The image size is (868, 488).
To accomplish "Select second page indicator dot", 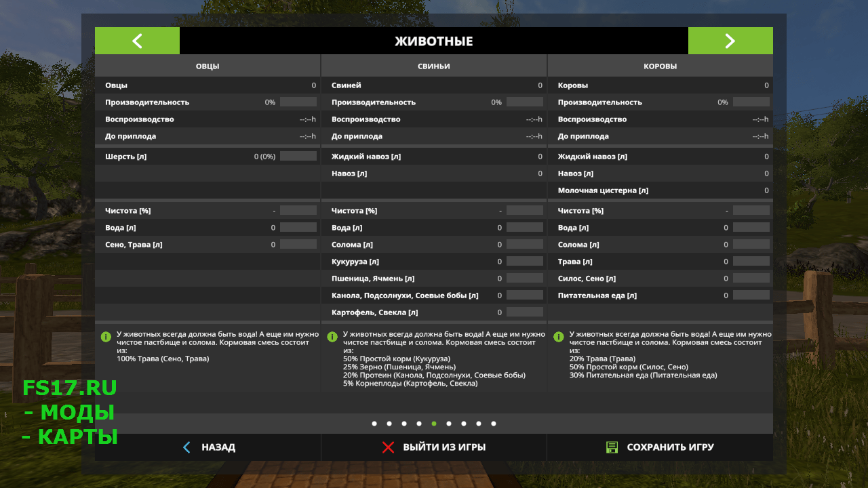I will point(389,424).
